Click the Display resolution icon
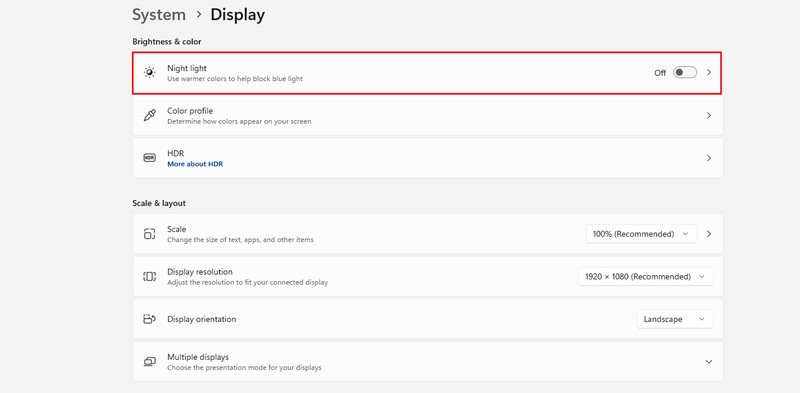Viewport: 800px width, 393px height. tap(149, 277)
